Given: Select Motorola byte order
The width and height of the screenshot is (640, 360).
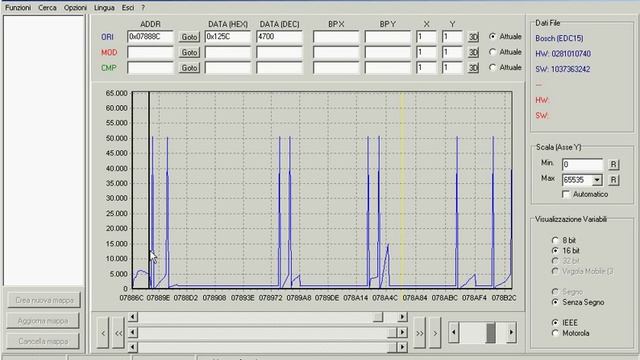Looking at the screenshot, I should pos(555,333).
